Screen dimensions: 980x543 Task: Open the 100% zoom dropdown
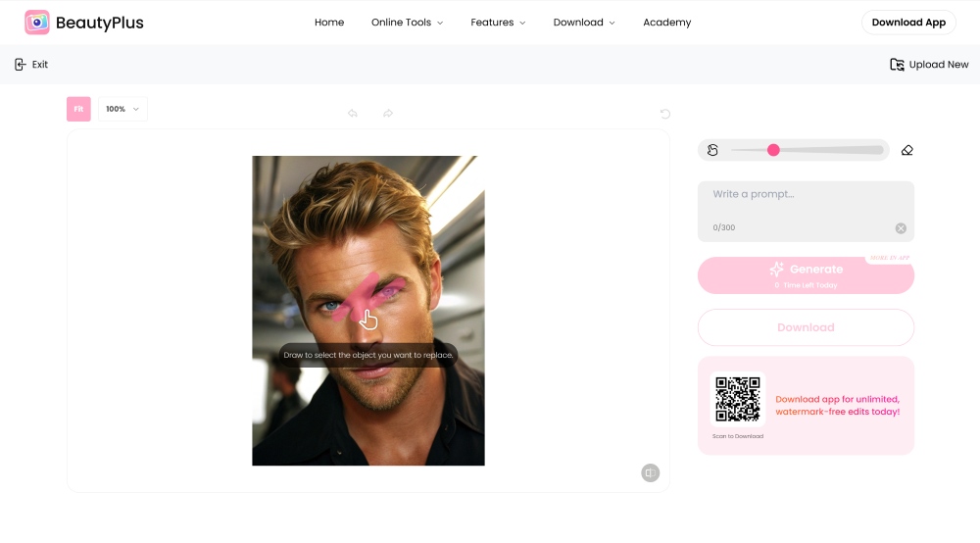[122, 109]
